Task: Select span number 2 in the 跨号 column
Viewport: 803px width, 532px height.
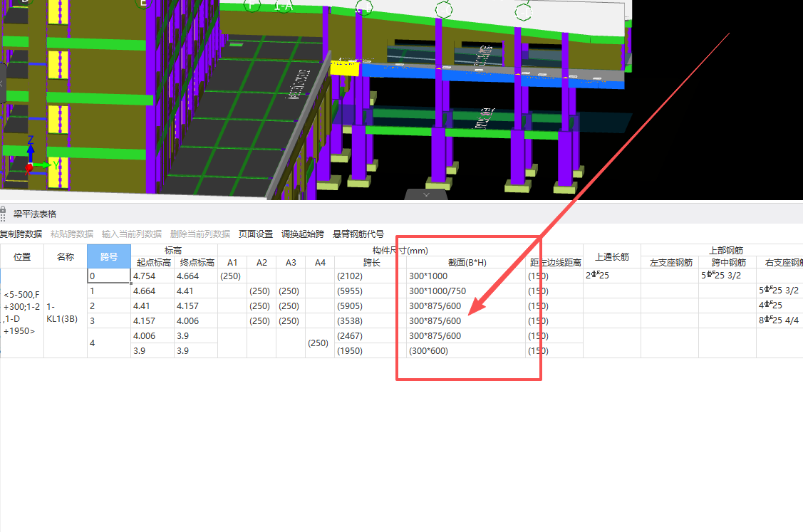Action: tap(109, 306)
